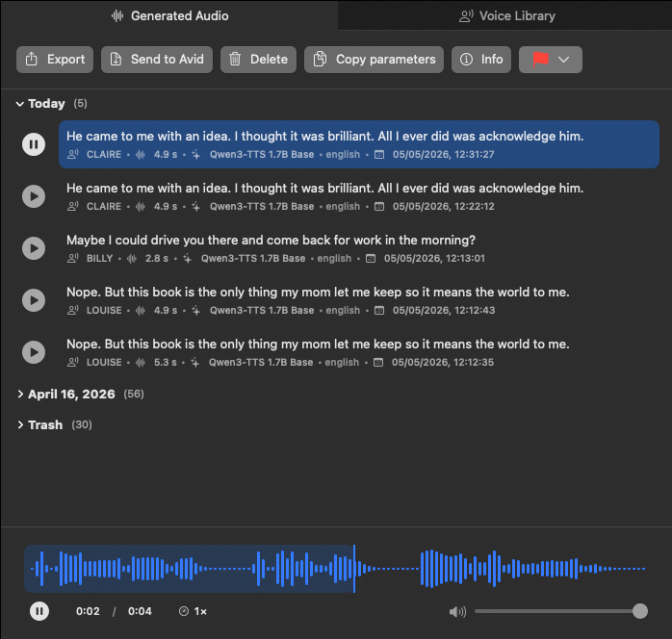
Task: Click the calendar icon beside 12:12:35
Action: (x=378, y=363)
